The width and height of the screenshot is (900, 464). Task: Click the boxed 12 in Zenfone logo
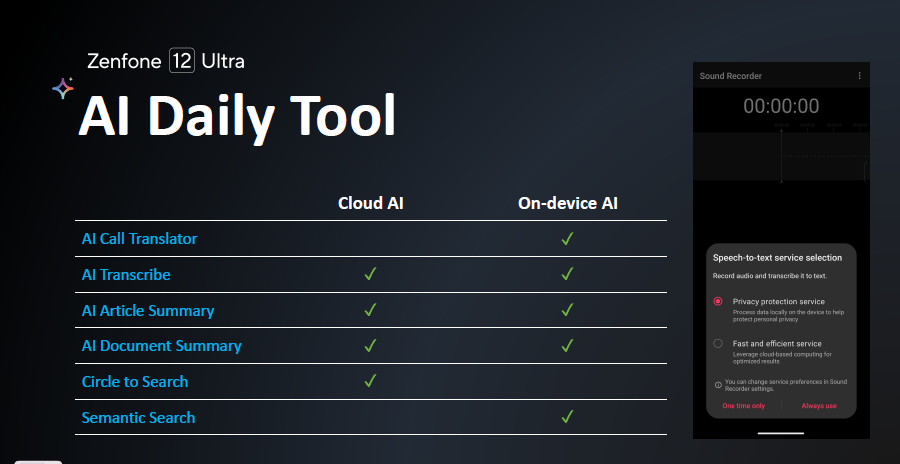click(181, 61)
